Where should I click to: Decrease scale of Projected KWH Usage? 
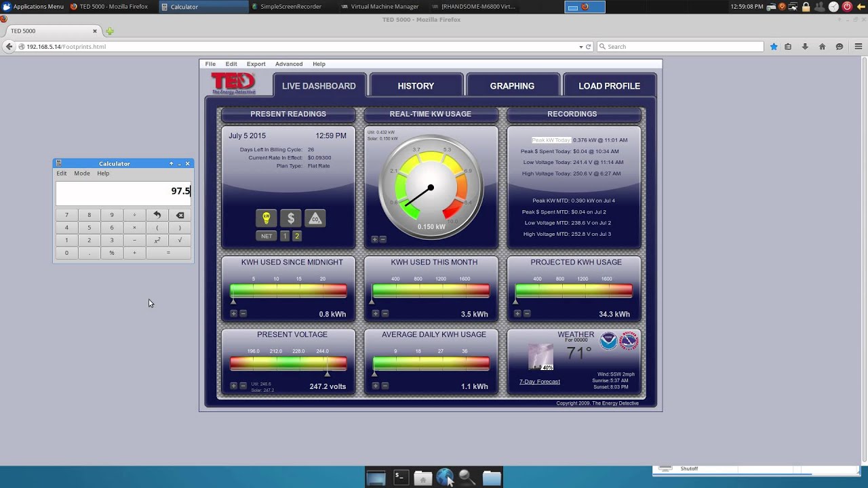pos(527,313)
